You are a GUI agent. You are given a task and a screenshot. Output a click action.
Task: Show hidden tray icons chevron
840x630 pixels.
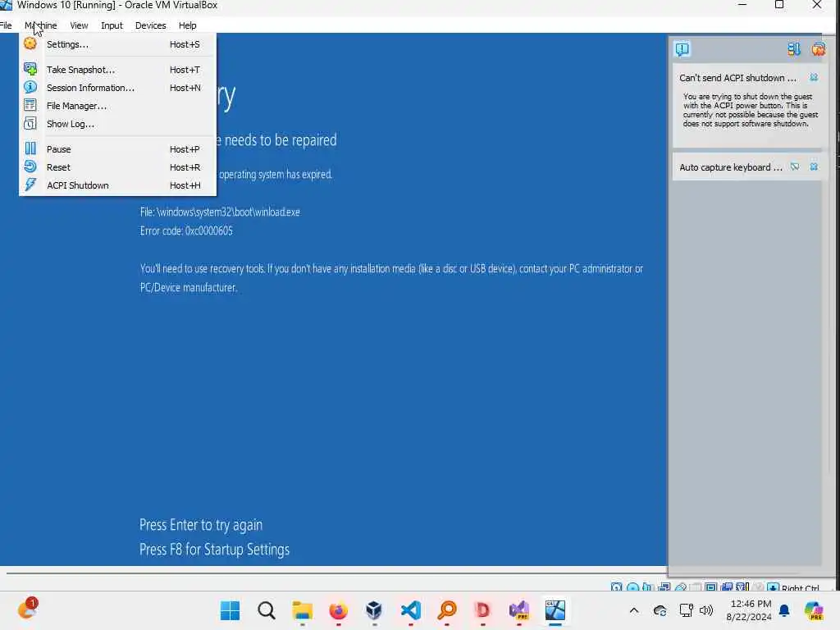[x=634, y=610]
